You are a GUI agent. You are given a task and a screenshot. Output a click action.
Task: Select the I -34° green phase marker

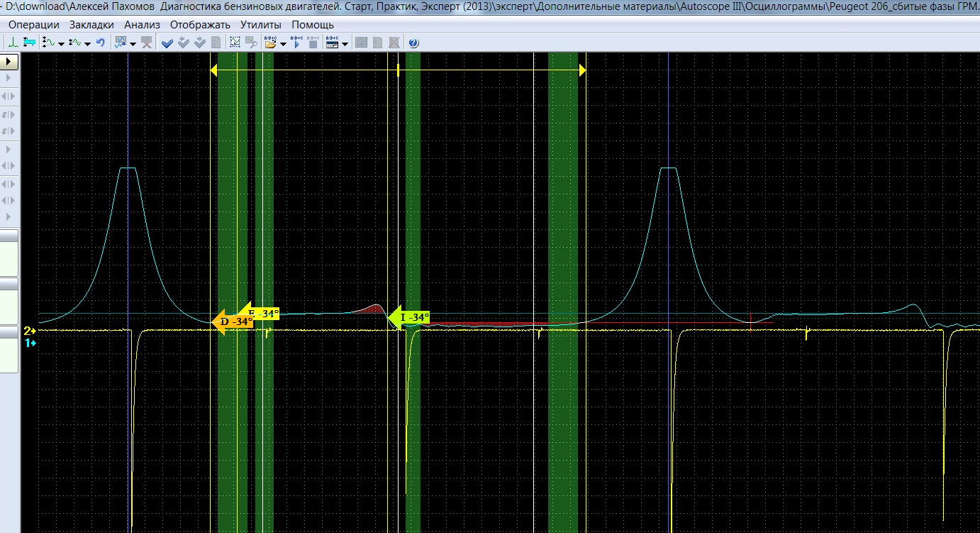click(x=409, y=318)
